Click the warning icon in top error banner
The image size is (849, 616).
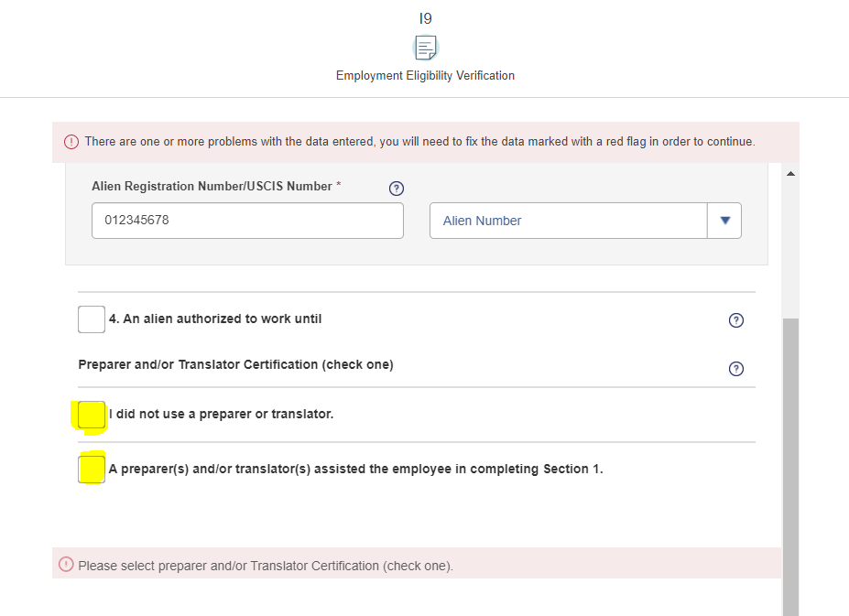tap(71, 142)
